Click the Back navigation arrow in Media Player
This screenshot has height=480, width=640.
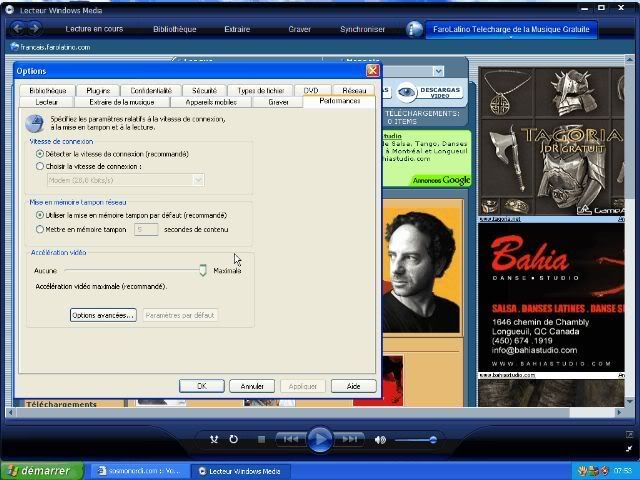click(x=18, y=29)
